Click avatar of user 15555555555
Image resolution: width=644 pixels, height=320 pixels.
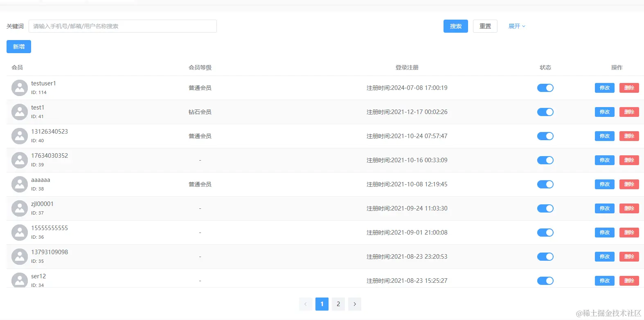[x=20, y=233]
